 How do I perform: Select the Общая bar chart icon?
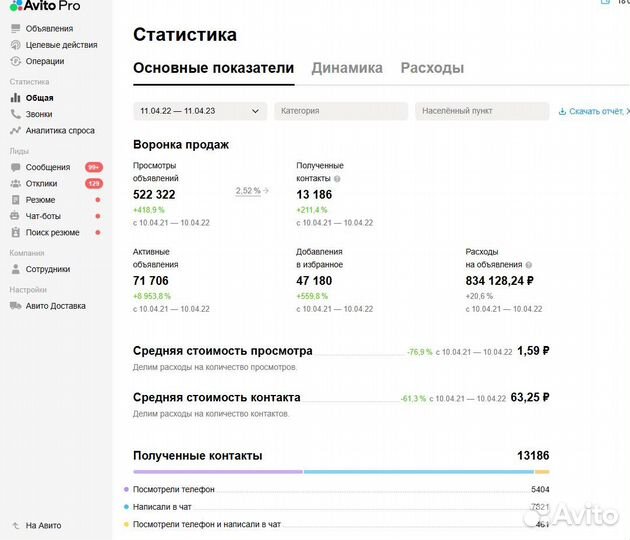pos(16,98)
